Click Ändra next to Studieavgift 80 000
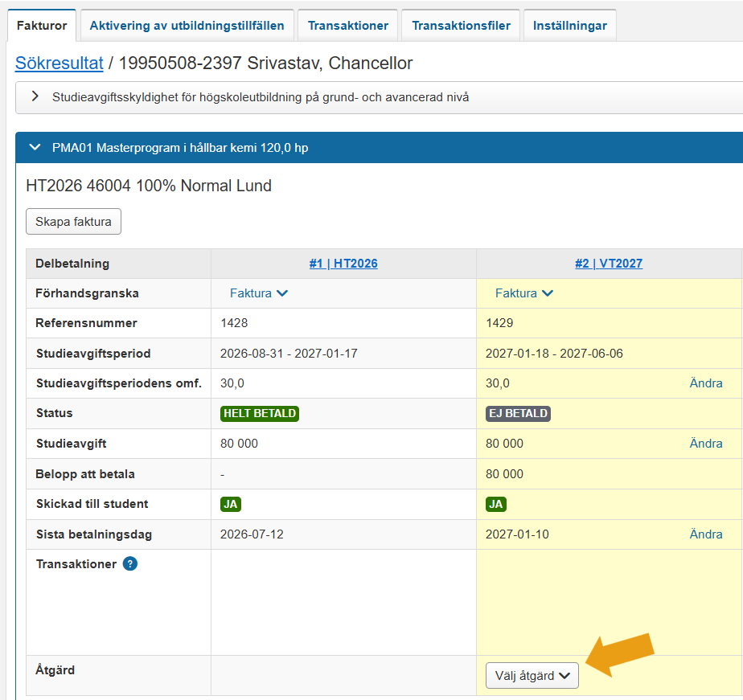Screen dimensions: 743x700 click(x=706, y=444)
